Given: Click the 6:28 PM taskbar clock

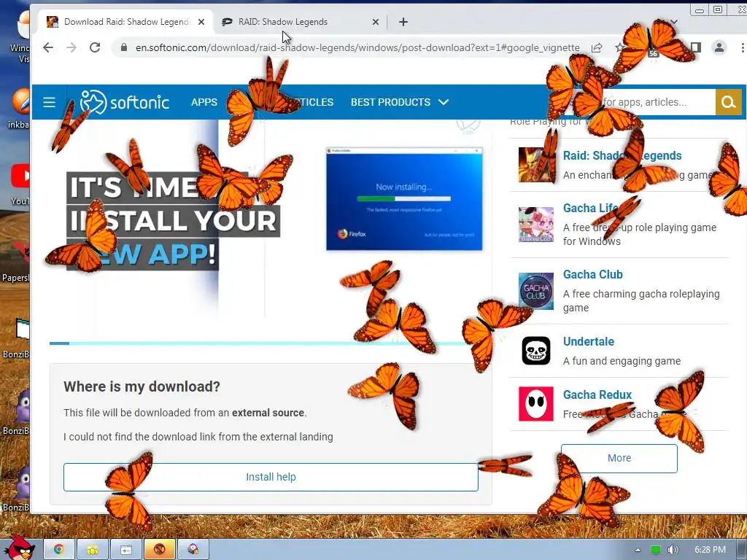Looking at the screenshot, I should click(x=710, y=550).
